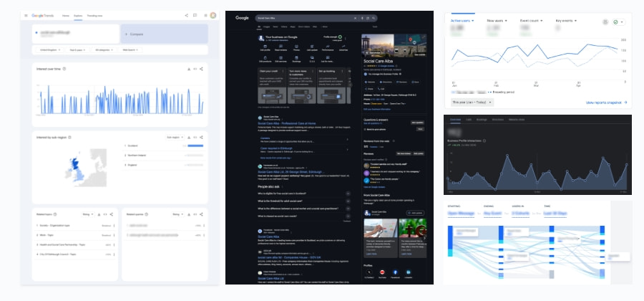Image resolution: width=644 pixels, height=301 pixels.
Task: Switch to the Home tab in Google Trends
Action: tap(66, 16)
